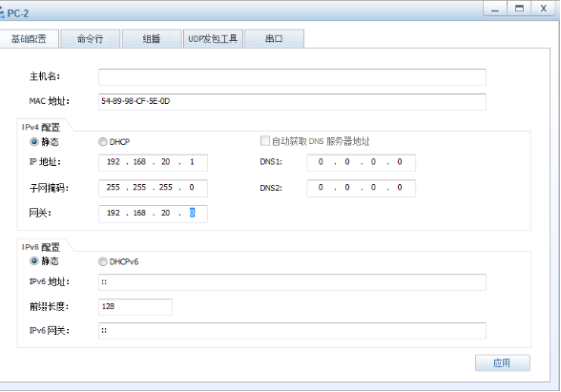Open the 组播 tab

(152, 38)
